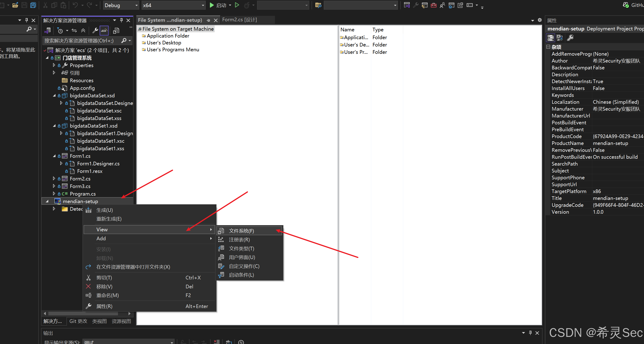Image resolution: width=644 pixels, height=344 pixels.
Task: Click Property Pages wrench in Properties panel
Action: [570, 38]
